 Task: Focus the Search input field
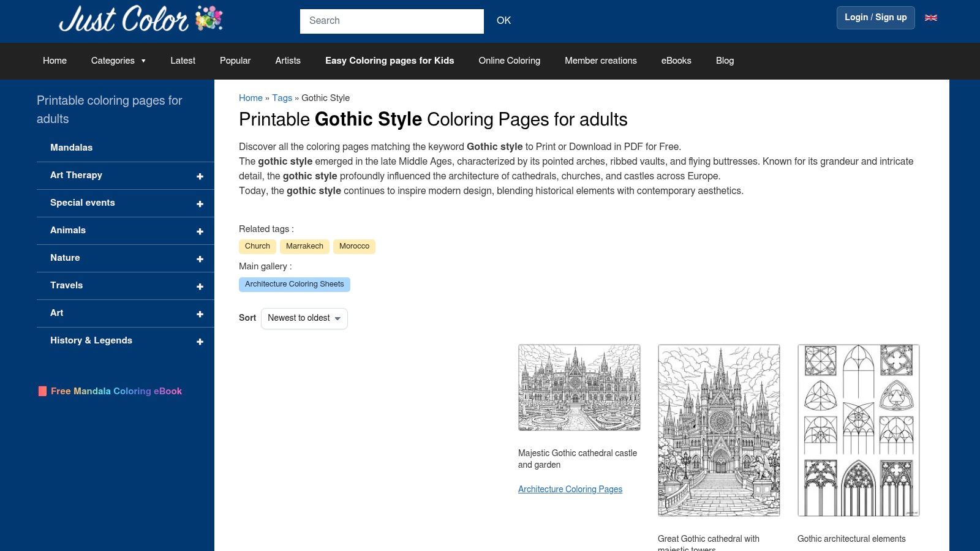click(x=392, y=21)
